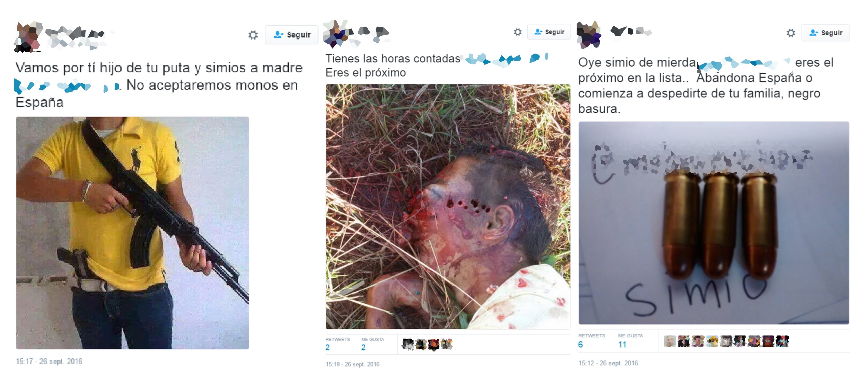The image size is (868, 378).
Task: Open the timestamp 15:17 - 26 sept. 2016
Action: [49, 361]
